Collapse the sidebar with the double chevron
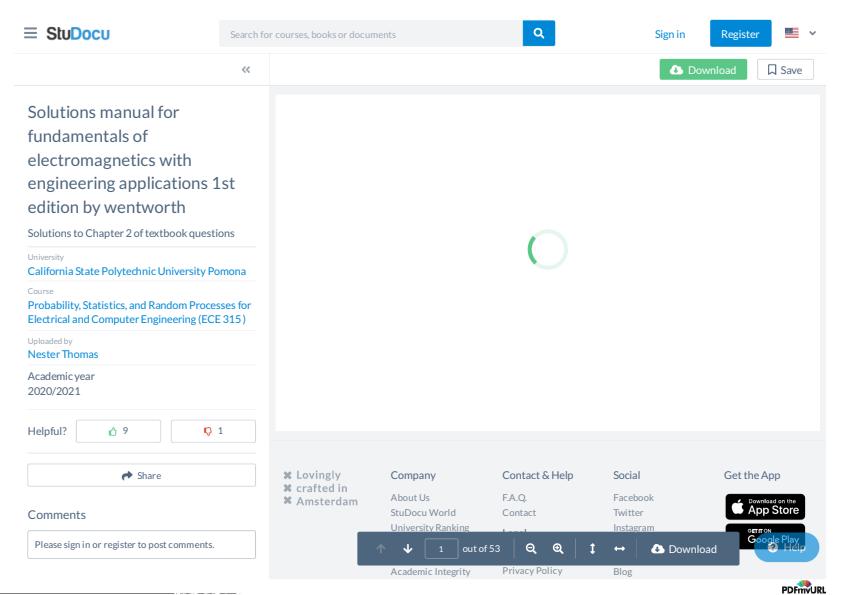The image size is (842, 595). [x=246, y=69]
